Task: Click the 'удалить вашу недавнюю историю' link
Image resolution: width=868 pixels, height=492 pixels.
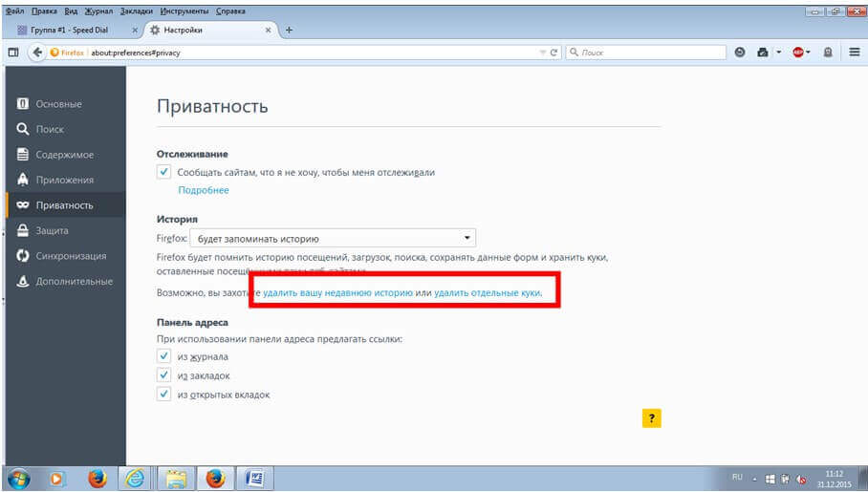Action: (x=337, y=293)
